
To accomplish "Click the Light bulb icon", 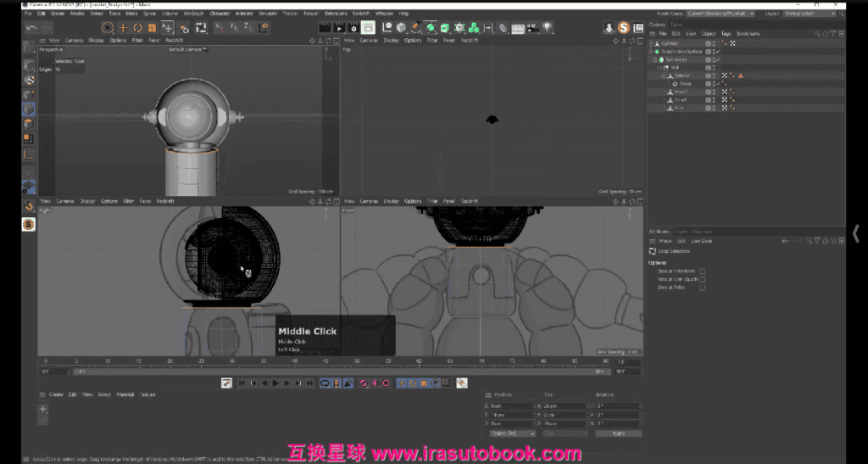I will point(547,27).
